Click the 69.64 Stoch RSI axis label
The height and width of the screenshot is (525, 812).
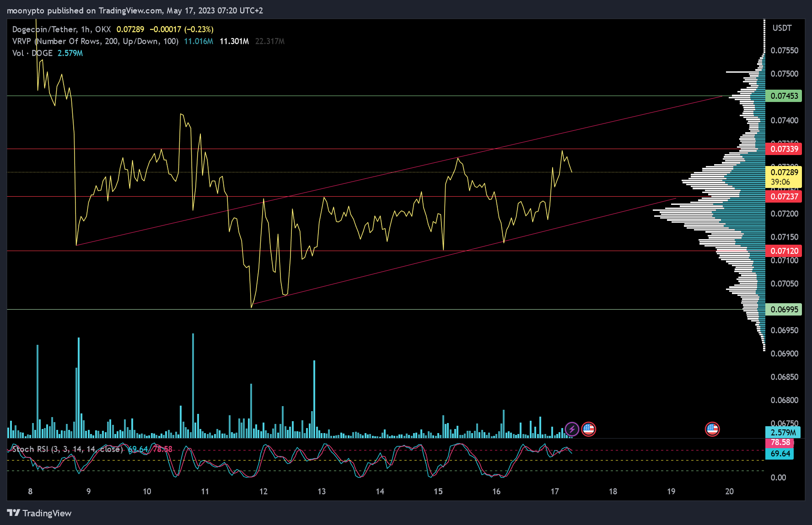point(780,454)
